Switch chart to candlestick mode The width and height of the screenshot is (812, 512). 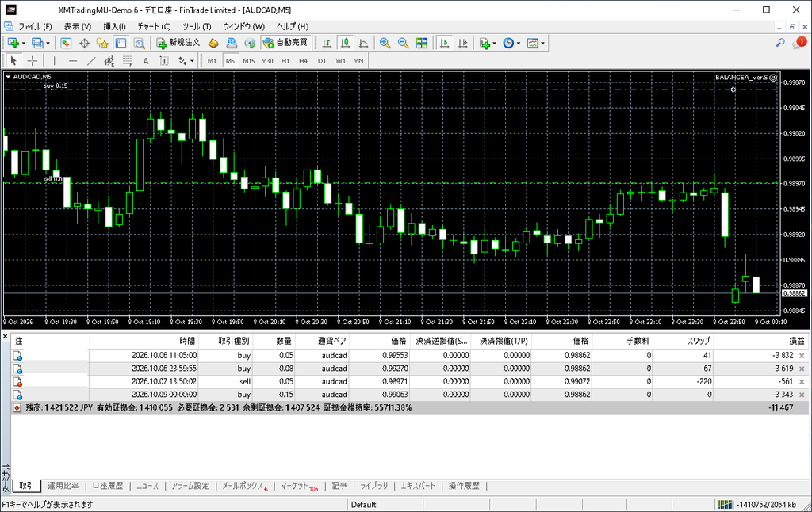click(x=346, y=43)
